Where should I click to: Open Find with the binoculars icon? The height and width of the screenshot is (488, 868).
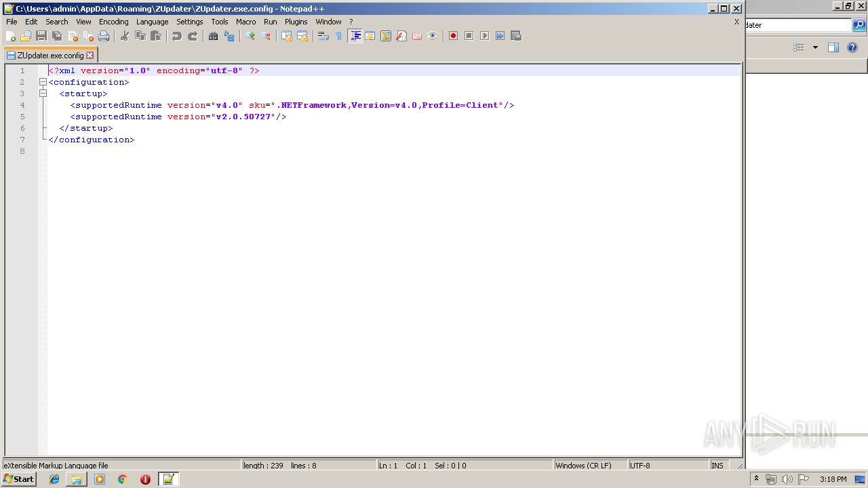tap(214, 36)
